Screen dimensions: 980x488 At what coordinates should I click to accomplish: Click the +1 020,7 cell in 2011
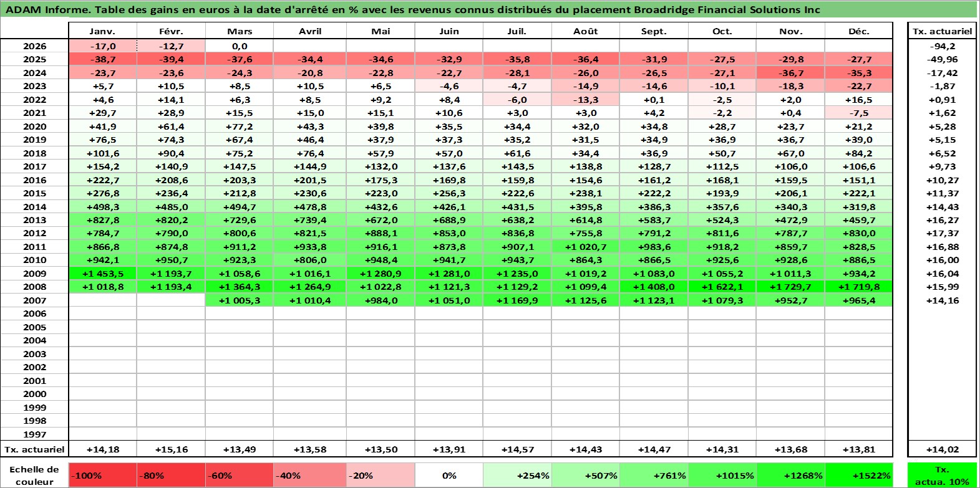coord(585,247)
